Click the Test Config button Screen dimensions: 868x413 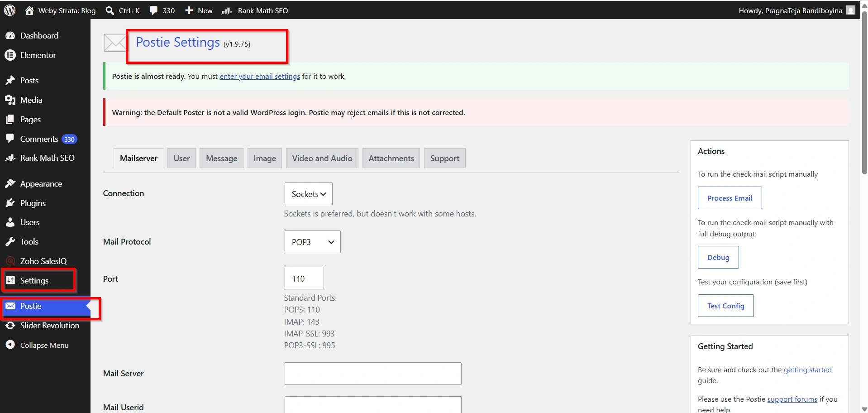(725, 306)
